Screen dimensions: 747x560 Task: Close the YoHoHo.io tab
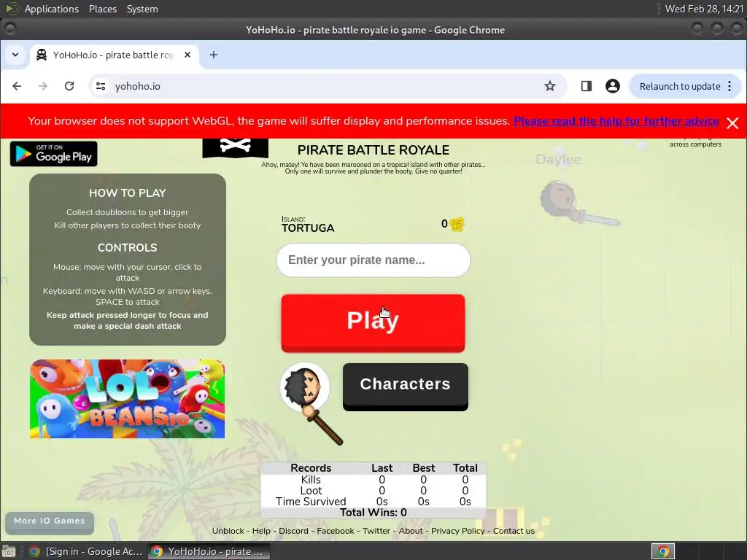pyautogui.click(x=187, y=55)
